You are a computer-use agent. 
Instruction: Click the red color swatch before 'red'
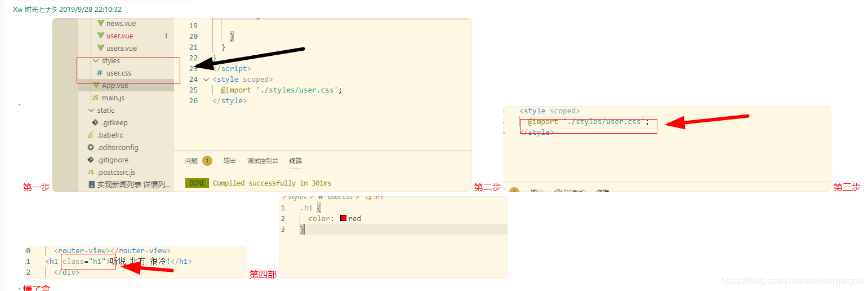pos(343,218)
